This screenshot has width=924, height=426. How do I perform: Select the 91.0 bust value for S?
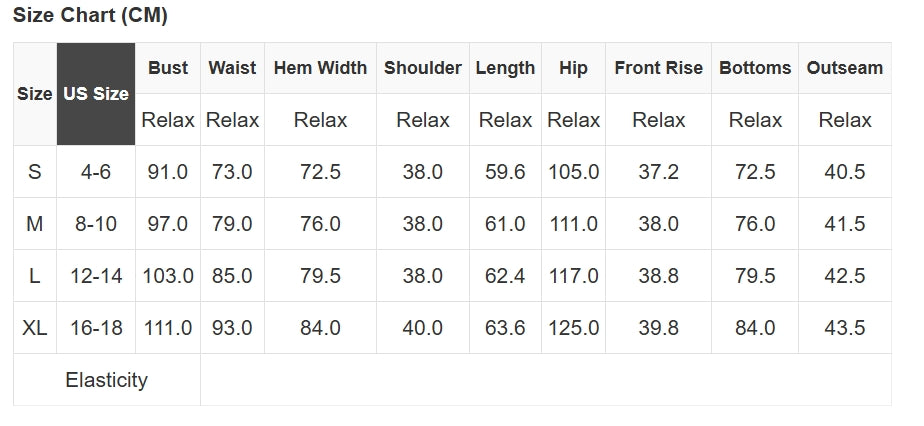pyautogui.click(x=168, y=172)
